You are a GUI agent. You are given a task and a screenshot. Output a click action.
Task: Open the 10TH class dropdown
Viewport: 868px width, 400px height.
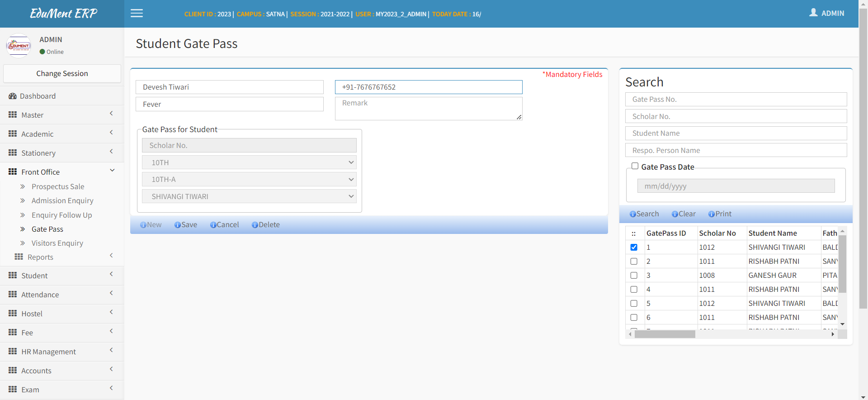(x=249, y=162)
